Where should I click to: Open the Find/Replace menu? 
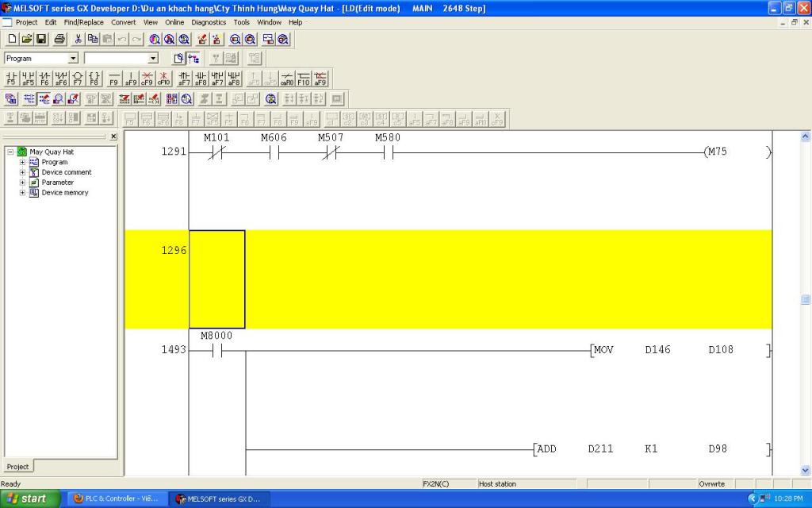tap(84, 22)
